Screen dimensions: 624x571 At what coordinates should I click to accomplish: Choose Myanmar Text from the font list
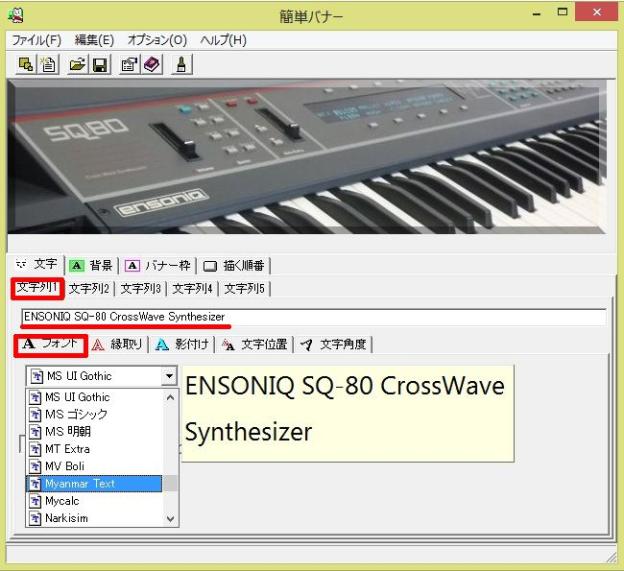point(94,483)
